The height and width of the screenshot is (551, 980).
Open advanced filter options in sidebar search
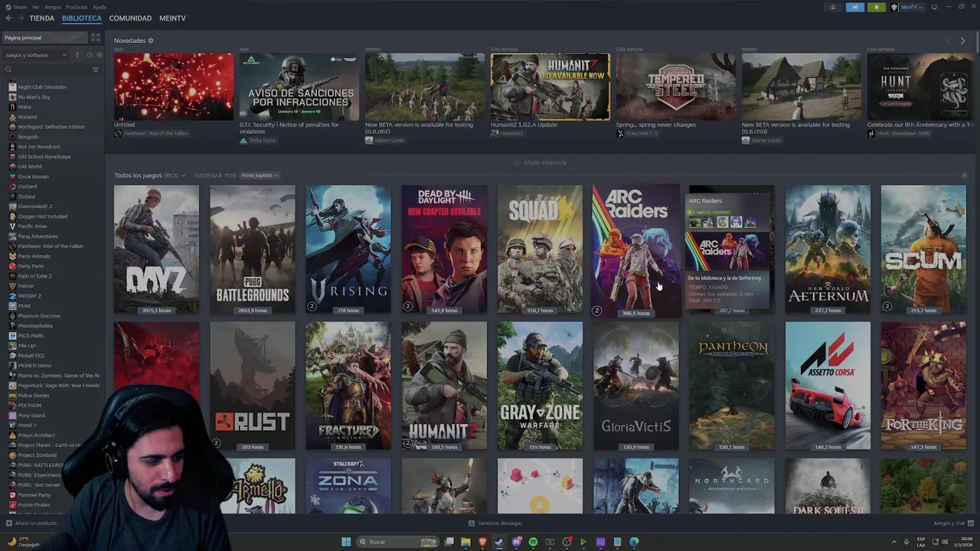tap(96, 70)
